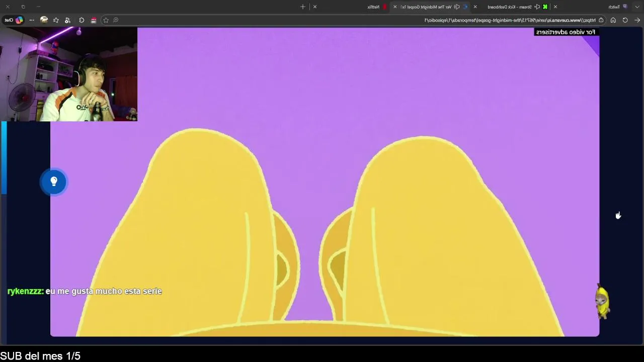
Task: Open the Extensions puzzle icon
Action: pos(82,20)
